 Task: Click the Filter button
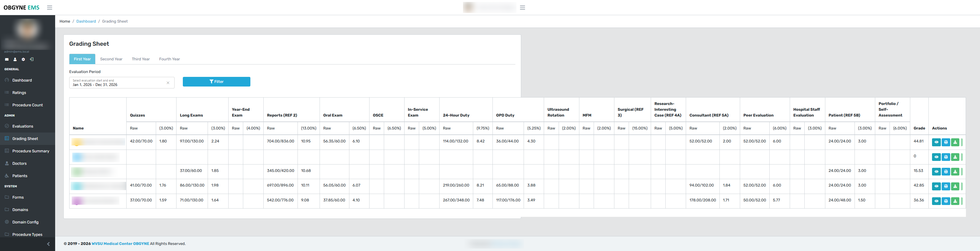(x=216, y=82)
